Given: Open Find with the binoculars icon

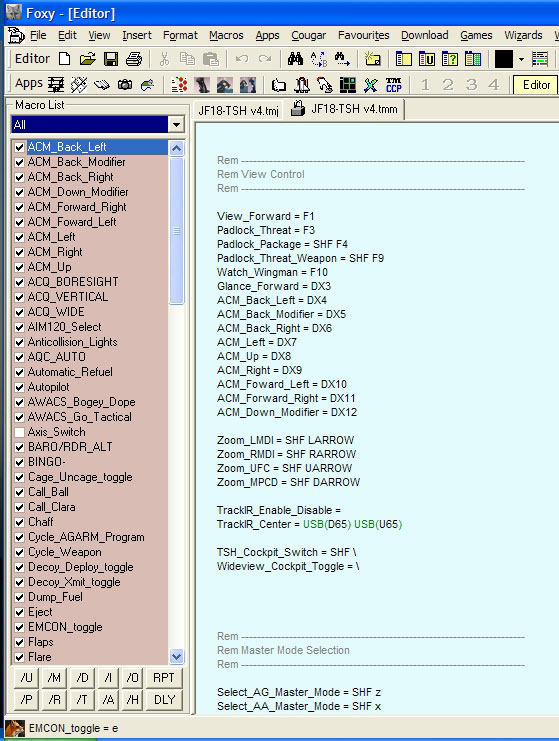Looking at the screenshot, I should [x=295, y=59].
